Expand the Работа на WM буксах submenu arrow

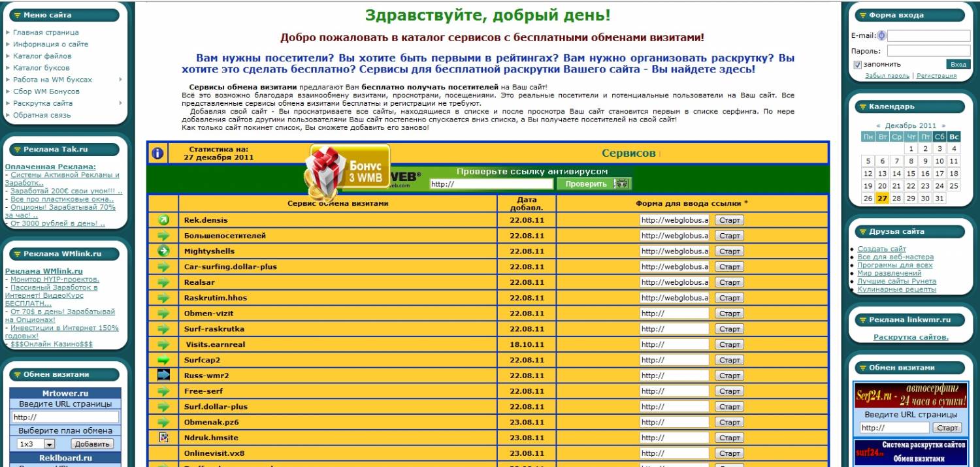click(x=121, y=80)
